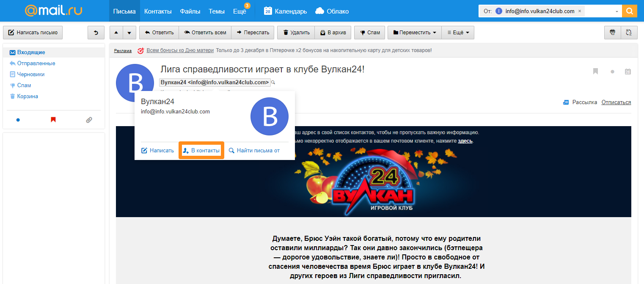The width and height of the screenshot is (644, 284).
Task: Open the Темы tab
Action: [217, 11]
